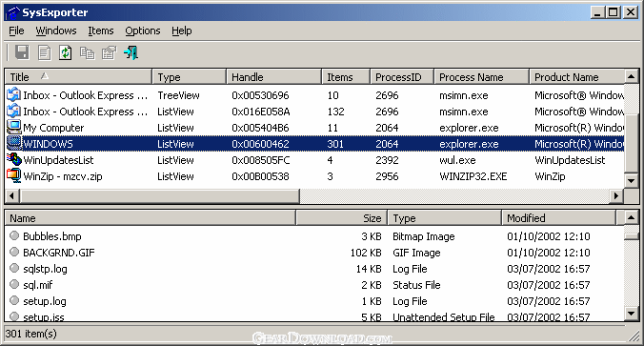The image size is (644, 346).
Task: Sort lower pane by Modified header
Action: [558, 217]
